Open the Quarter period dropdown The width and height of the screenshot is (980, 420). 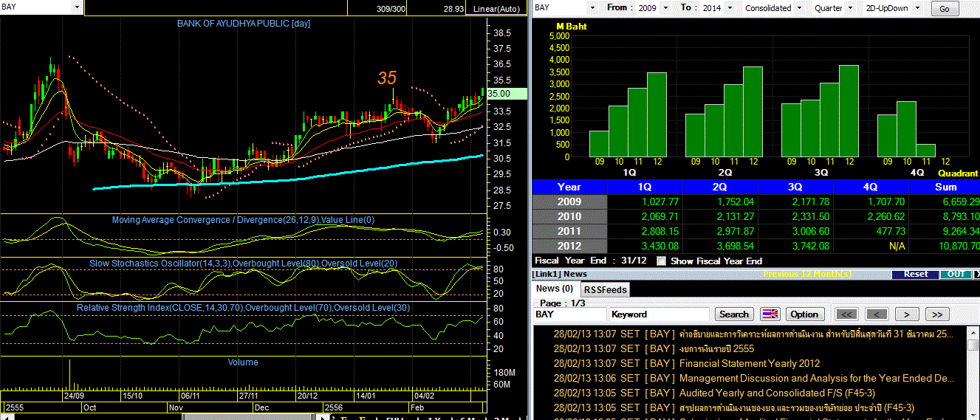850,8
